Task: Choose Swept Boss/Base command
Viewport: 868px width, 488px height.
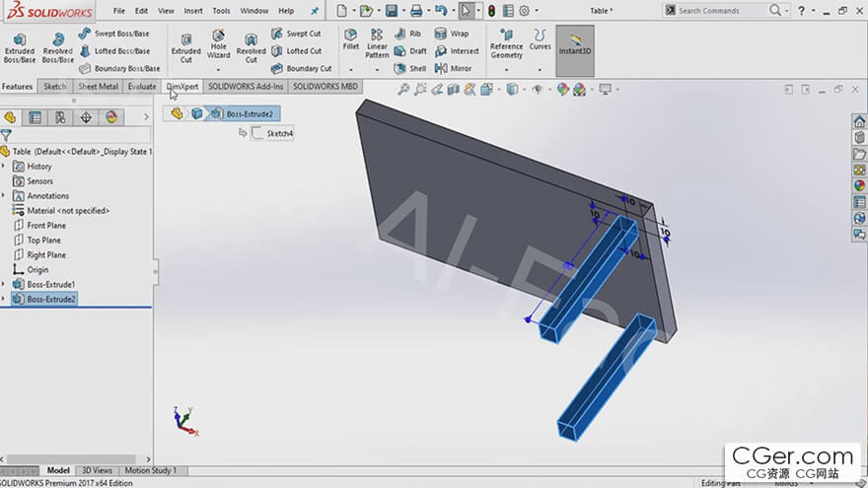Action: (x=114, y=34)
